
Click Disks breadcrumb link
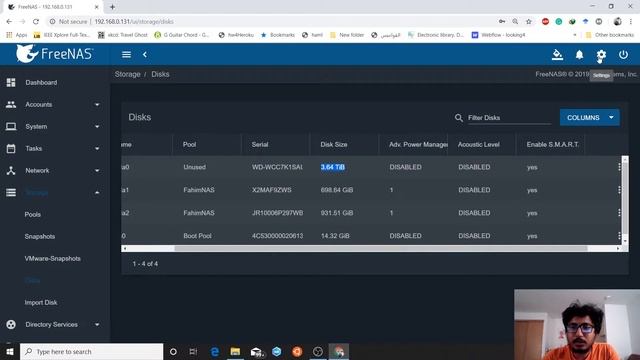pos(160,74)
